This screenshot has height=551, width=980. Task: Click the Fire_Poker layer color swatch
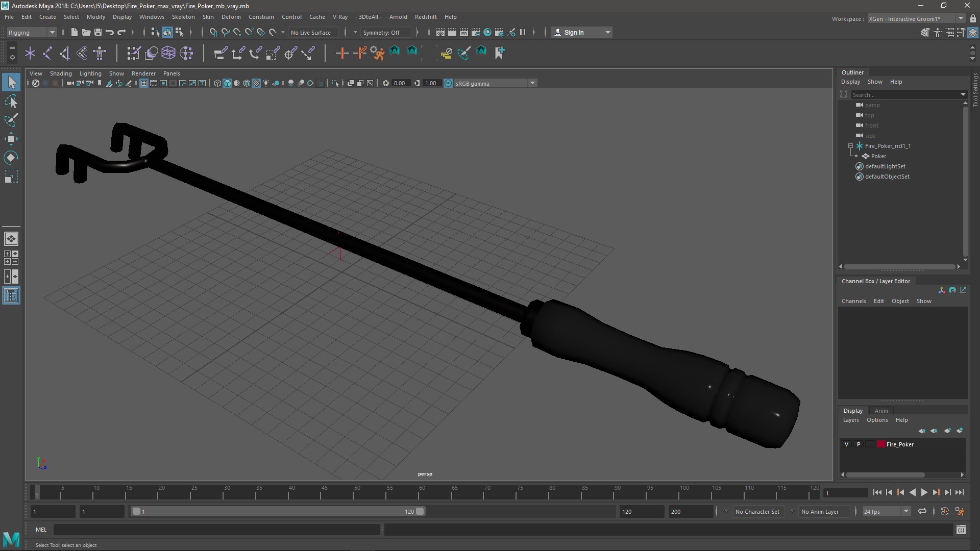point(880,444)
